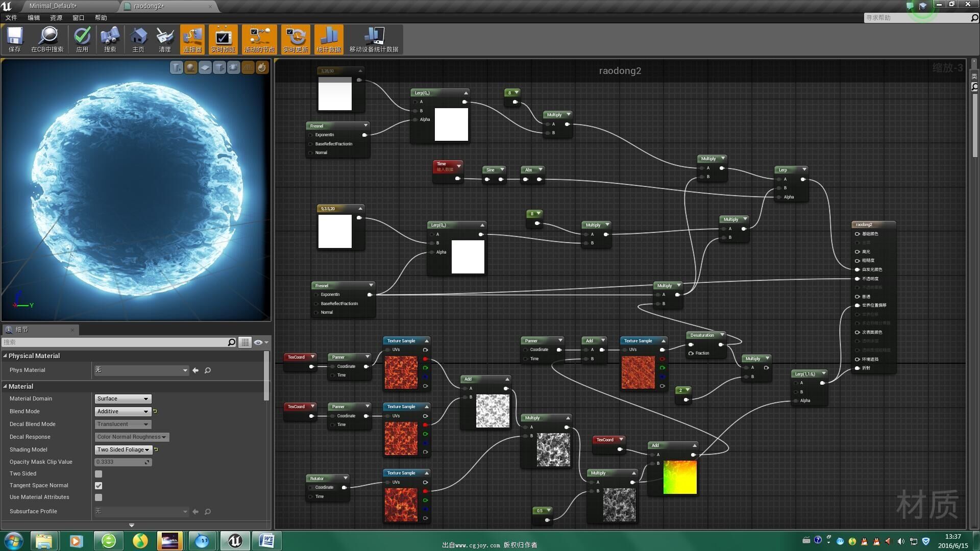
Task: Open the 文件 menu
Action: click(x=11, y=17)
